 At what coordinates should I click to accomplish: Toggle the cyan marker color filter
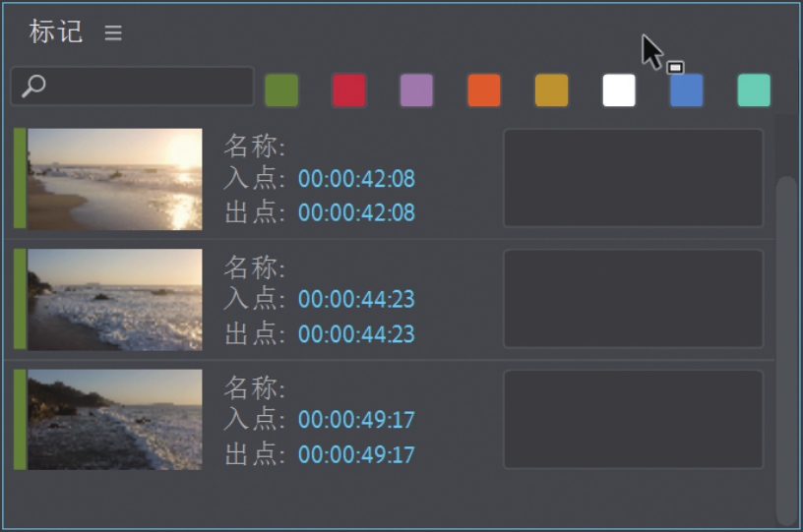754,90
